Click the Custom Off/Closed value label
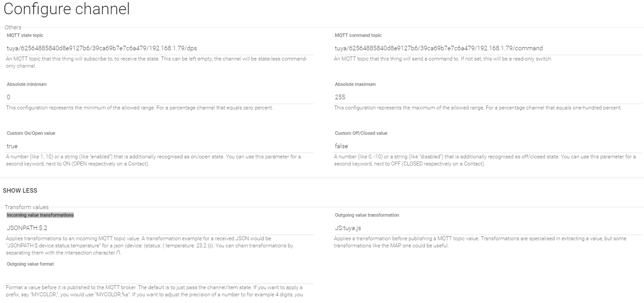The image size is (644, 303). (x=361, y=133)
